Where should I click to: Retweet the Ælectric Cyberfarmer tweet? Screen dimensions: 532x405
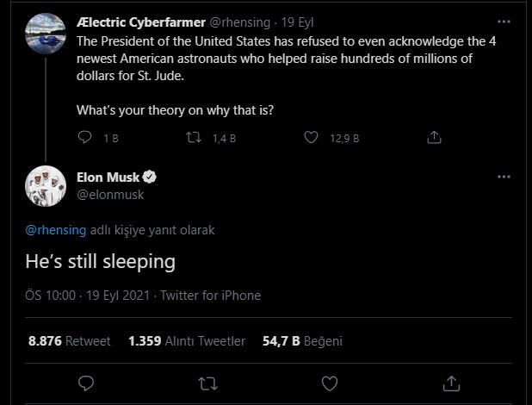195,137
